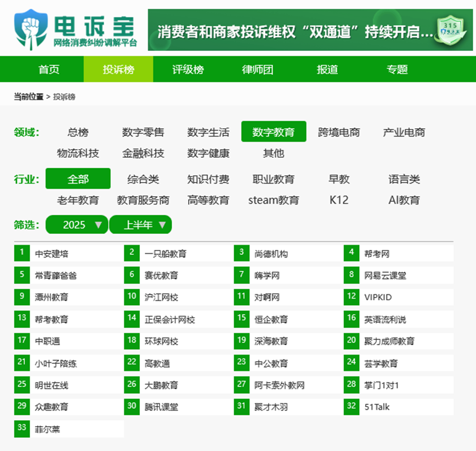Open rank 3 尚德机构
This screenshot has width=476, height=451.
[288, 253]
